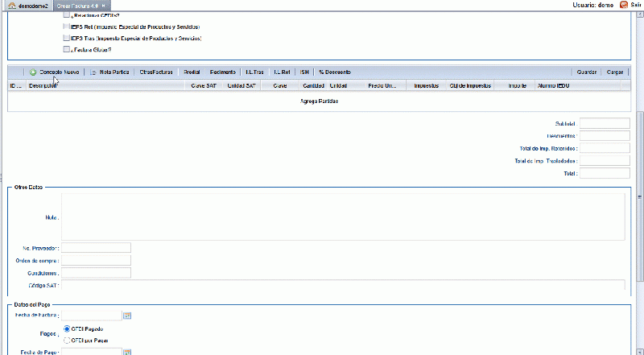Click the Nota Partida toolbar button
The height and width of the screenshot is (355, 644).
(x=109, y=72)
